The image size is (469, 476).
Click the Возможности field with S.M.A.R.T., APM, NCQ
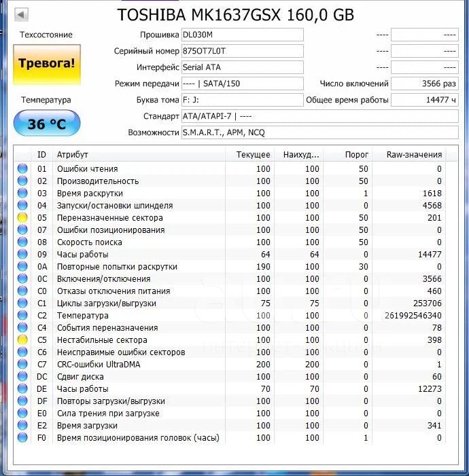coord(320,132)
